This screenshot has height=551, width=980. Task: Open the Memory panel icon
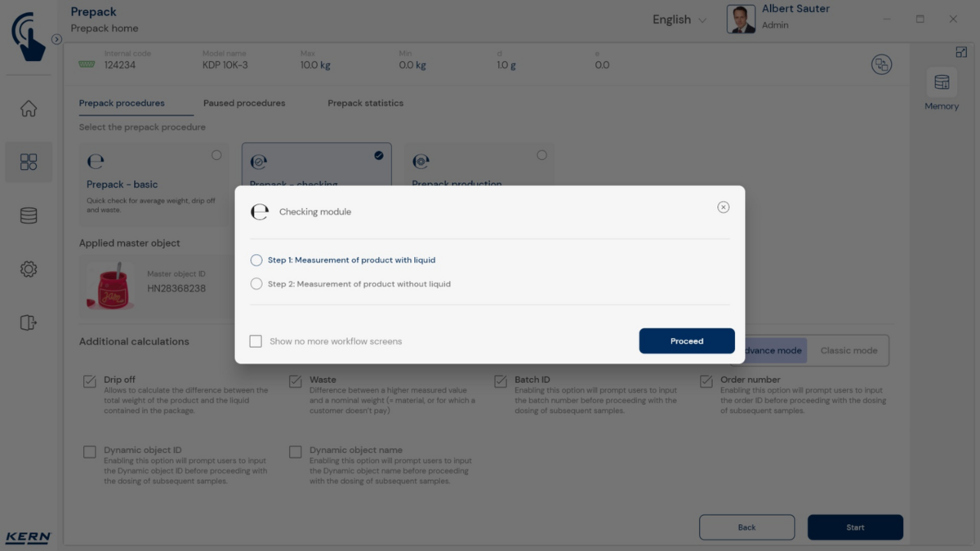click(942, 82)
